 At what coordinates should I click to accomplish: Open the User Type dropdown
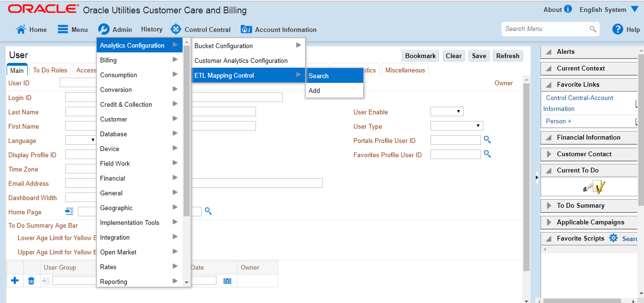click(x=456, y=126)
